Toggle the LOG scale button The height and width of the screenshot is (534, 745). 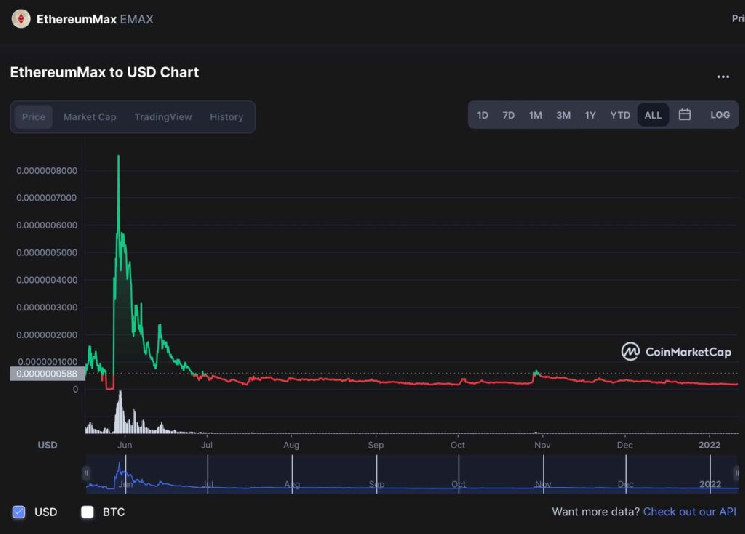[x=720, y=114]
